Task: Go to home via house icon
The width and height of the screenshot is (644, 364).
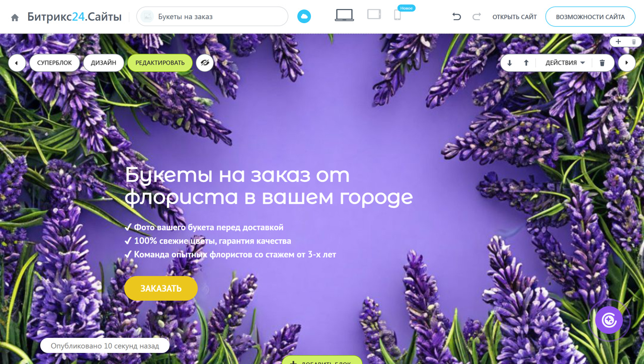Action: tap(15, 17)
